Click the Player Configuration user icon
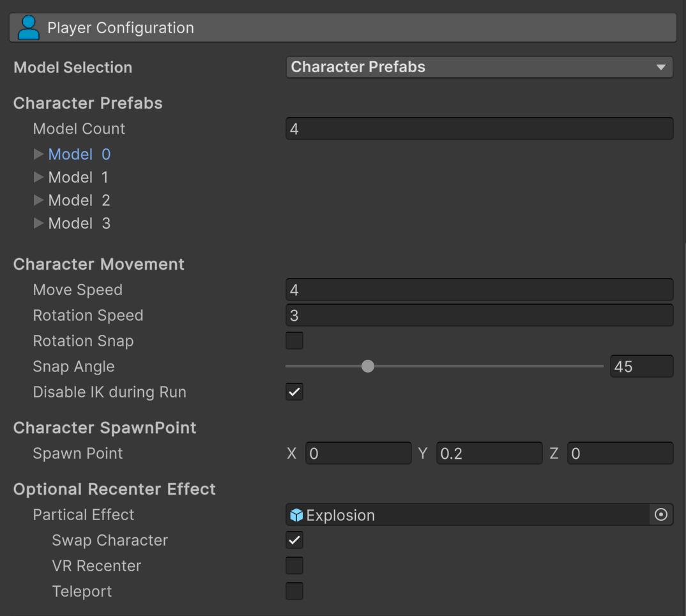Viewport: 686px width, 616px height. point(29,28)
